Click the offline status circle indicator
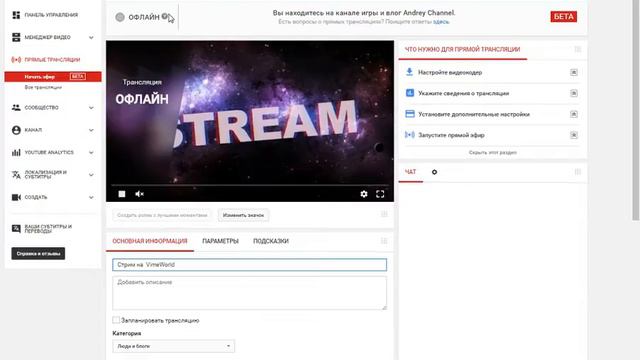Image resolution: width=640 pixels, height=360 pixels. pyautogui.click(x=120, y=17)
